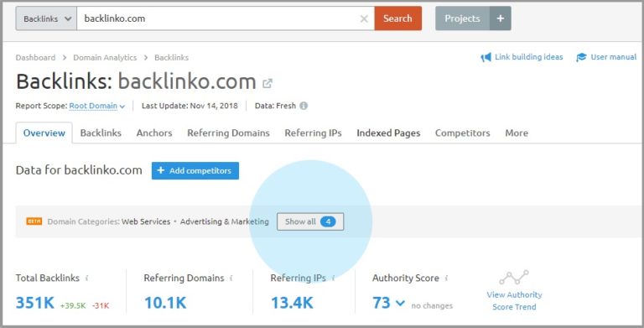Open the Anchors tab

(x=154, y=133)
